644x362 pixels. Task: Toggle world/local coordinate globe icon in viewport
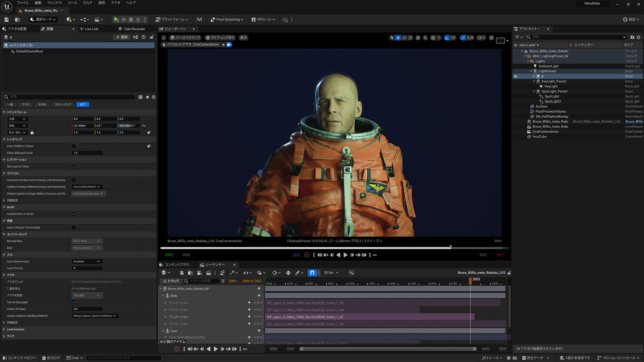[418, 38]
